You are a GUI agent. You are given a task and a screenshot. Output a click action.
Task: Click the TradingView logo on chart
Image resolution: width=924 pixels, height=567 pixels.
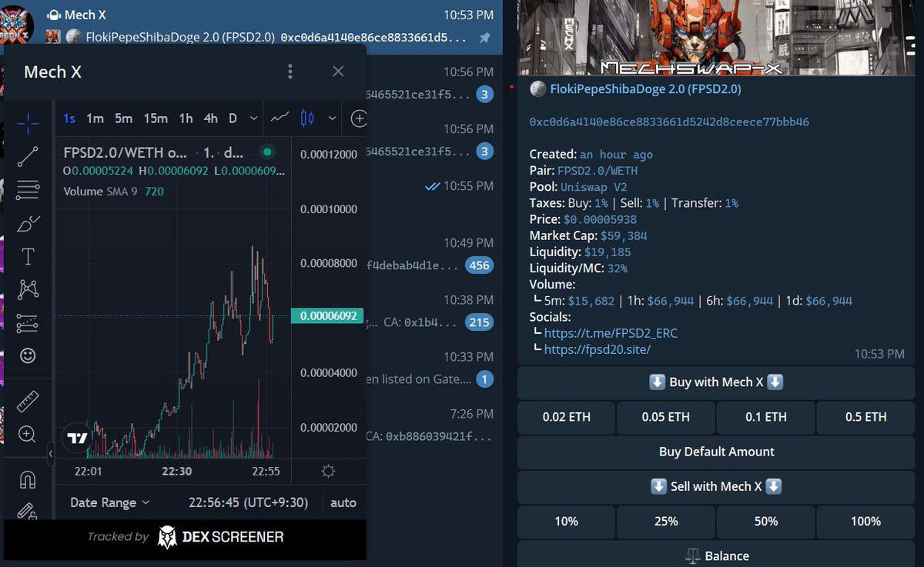pyautogui.click(x=77, y=439)
